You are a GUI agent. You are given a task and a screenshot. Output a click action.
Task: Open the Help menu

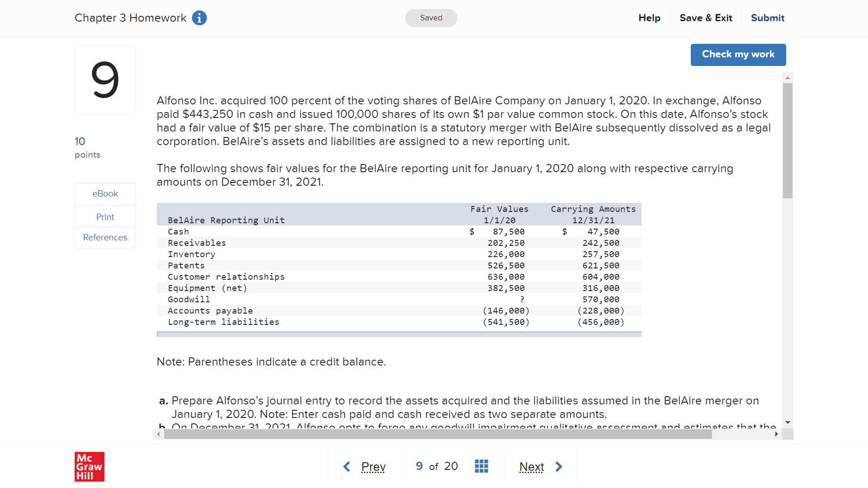[649, 18]
